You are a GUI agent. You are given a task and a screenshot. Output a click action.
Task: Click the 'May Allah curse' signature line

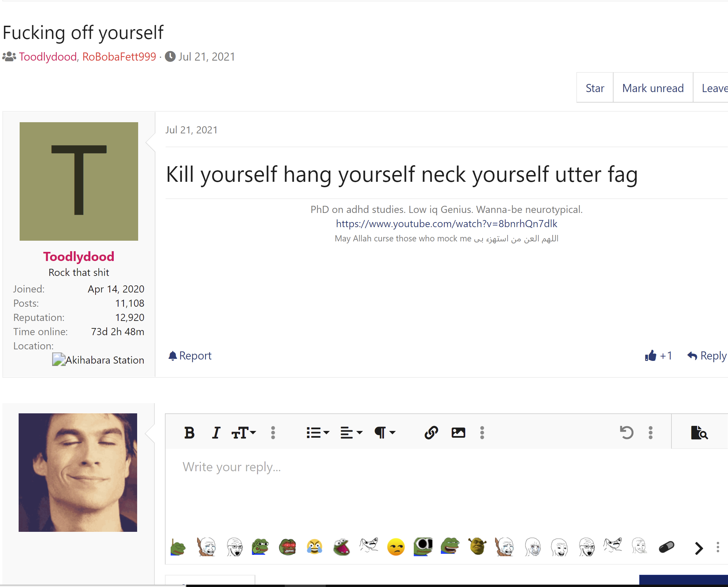[446, 238]
